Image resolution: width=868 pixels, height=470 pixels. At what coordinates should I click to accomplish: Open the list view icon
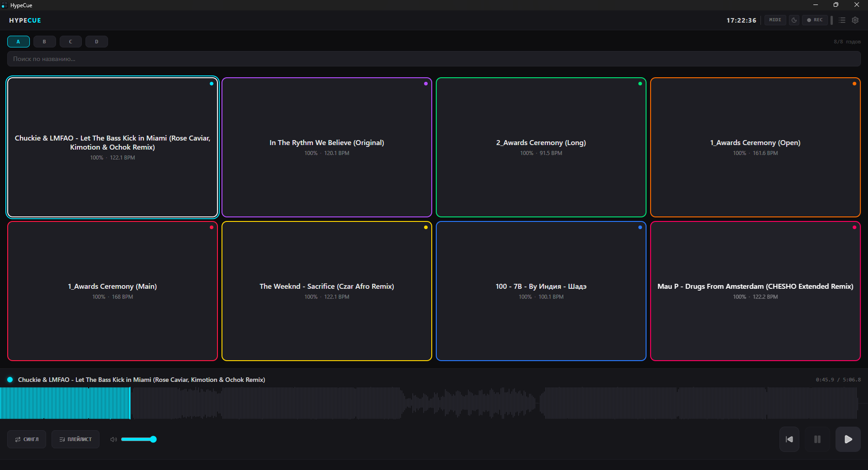point(842,20)
